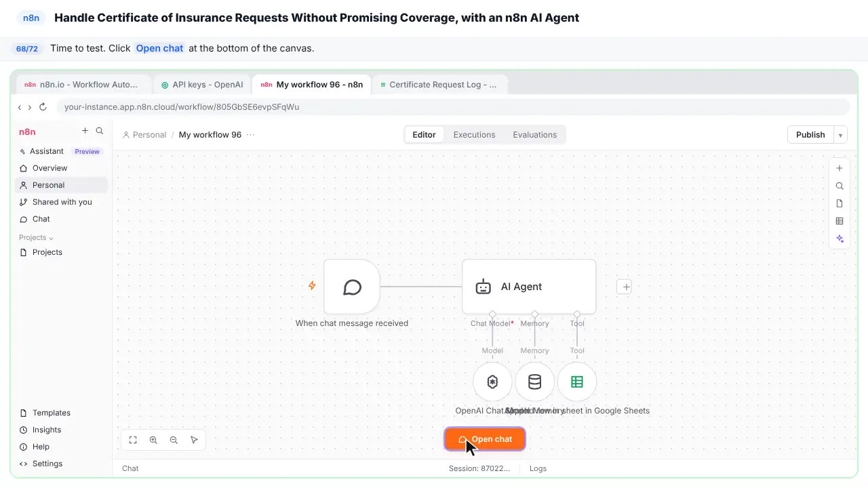
Task: Zoom in on the workflow canvas
Action: 153,440
